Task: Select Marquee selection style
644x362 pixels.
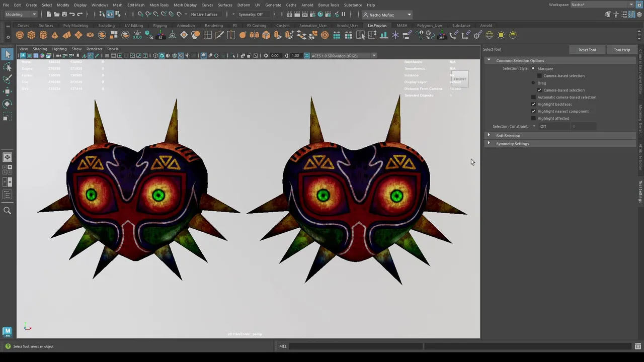Action: [533, 68]
